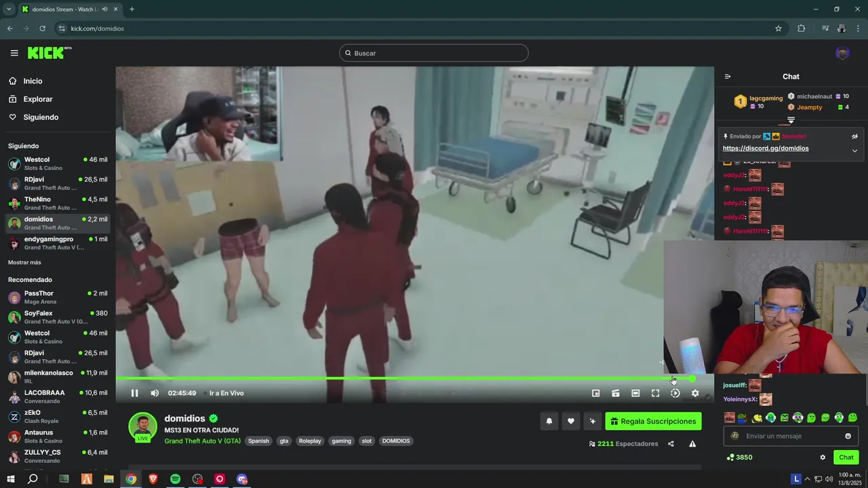Click the Roleplay tag
This screenshot has width=868, height=488.
click(310, 441)
